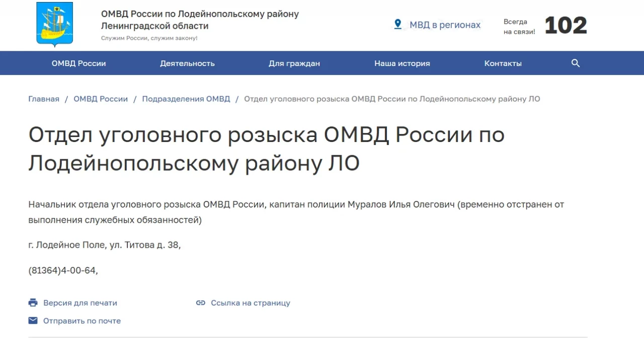Click the printer icon
The height and width of the screenshot is (347, 644).
(x=33, y=303)
